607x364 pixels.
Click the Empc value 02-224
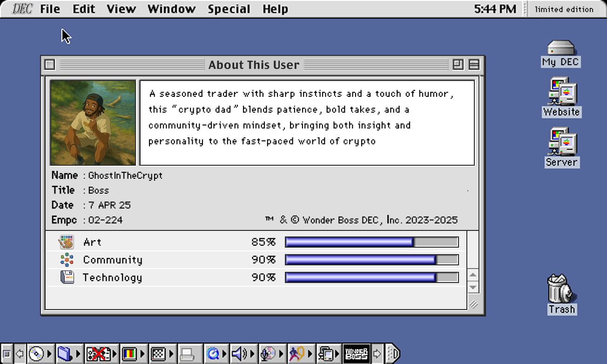point(106,220)
